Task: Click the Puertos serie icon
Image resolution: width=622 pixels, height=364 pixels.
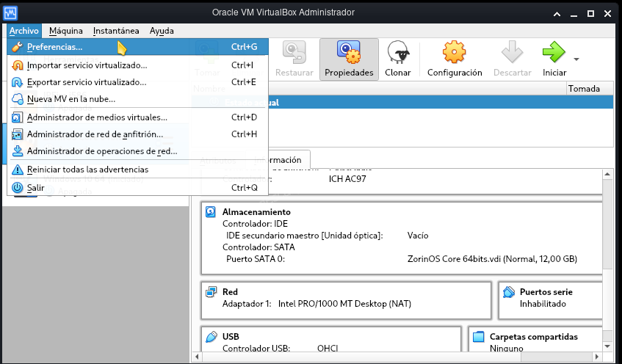Action: 509,292
